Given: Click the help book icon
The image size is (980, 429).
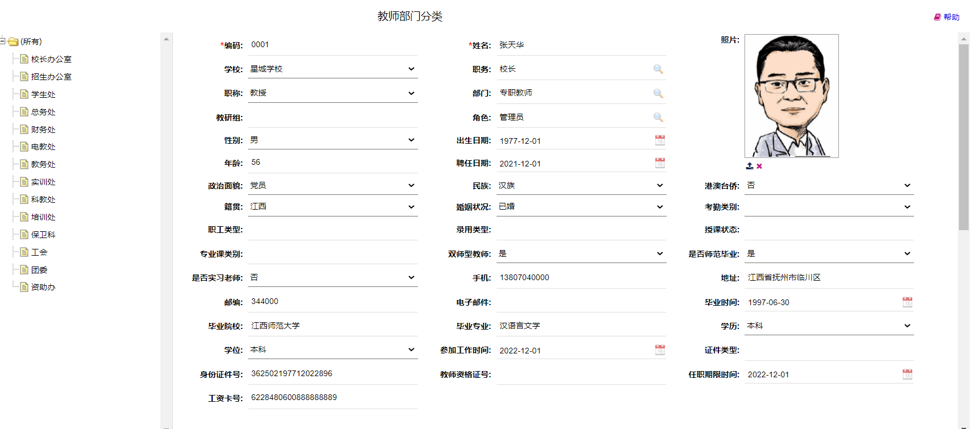Looking at the screenshot, I should (937, 17).
